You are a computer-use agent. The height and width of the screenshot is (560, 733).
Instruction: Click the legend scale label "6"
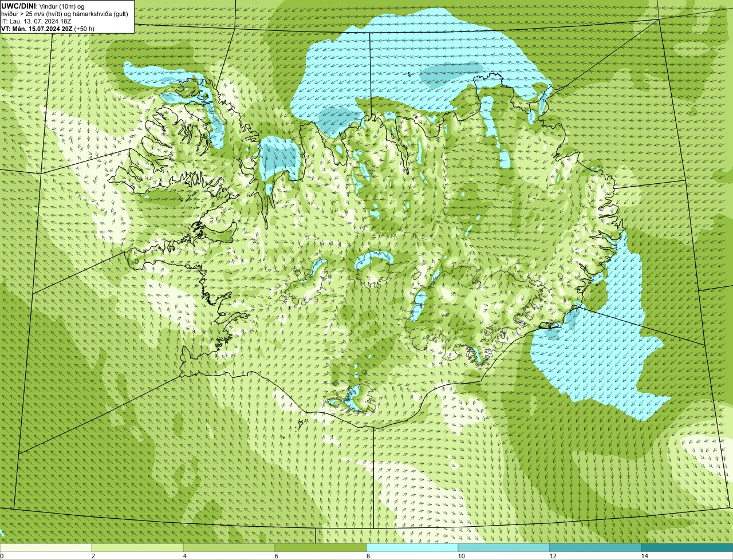coord(276,556)
